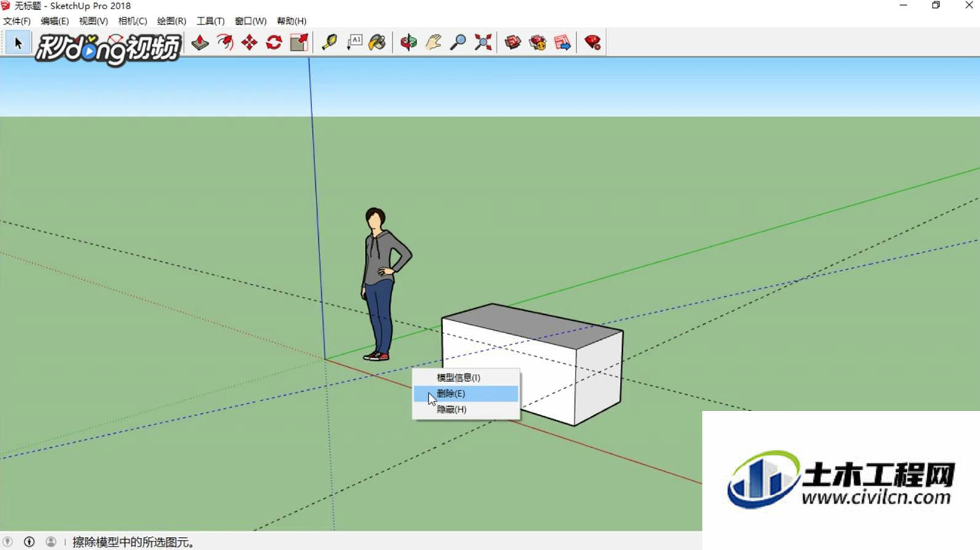
Task: Restore down the SketchUp window
Action: [x=936, y=6]
